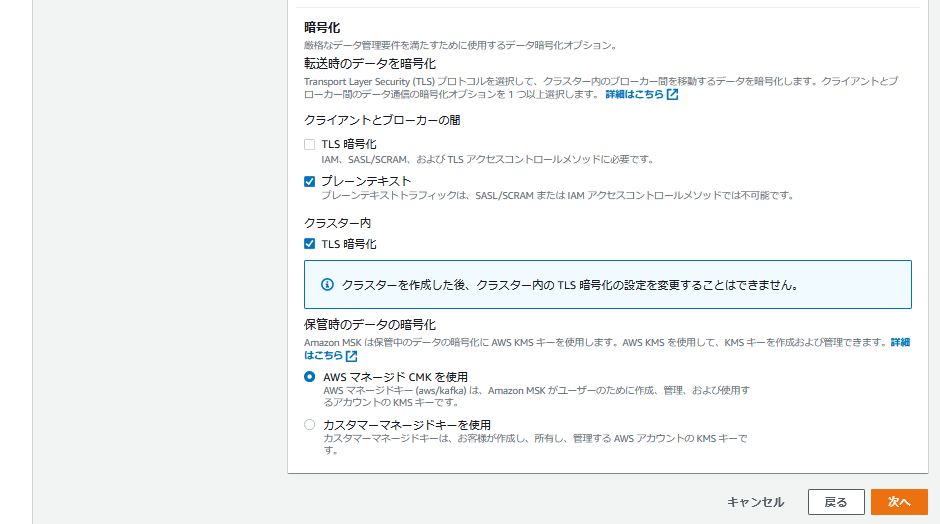The image size is (940, 524).
Task: Click the info icon in the TLS notice box
Action: tap(327, 285)
